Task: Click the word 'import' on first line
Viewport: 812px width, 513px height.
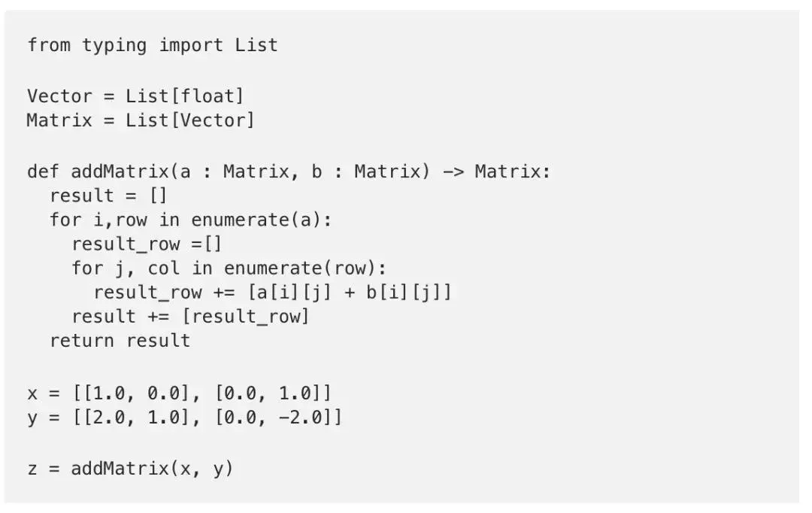Action: click(x=191, y=45)
